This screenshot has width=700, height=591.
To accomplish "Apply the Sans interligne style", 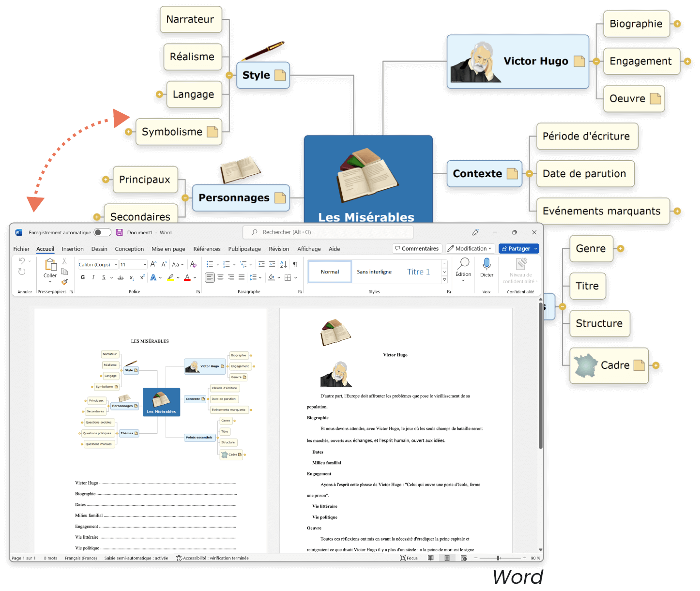I will pyautogui.click(x=374, y=272).
